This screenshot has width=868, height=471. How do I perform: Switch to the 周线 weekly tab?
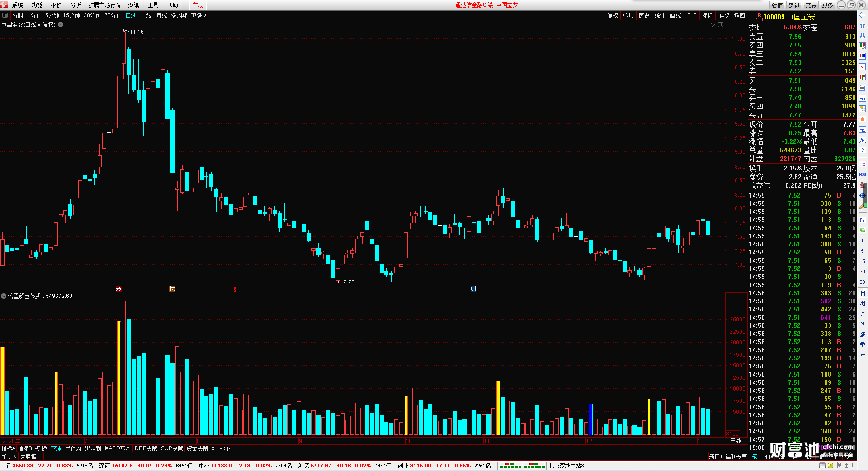(146, 15)
